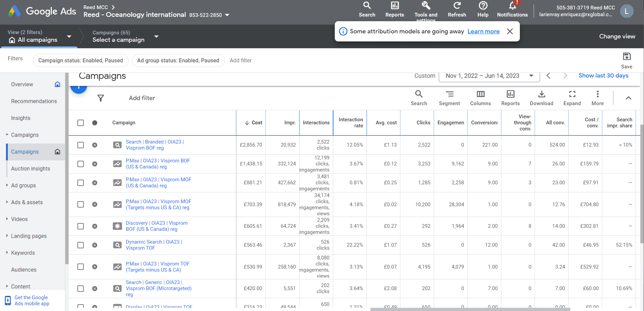Viewport: 644px width, 311px height.
Task: Search within the campaigns table
Action: click(x=419, y=98)
